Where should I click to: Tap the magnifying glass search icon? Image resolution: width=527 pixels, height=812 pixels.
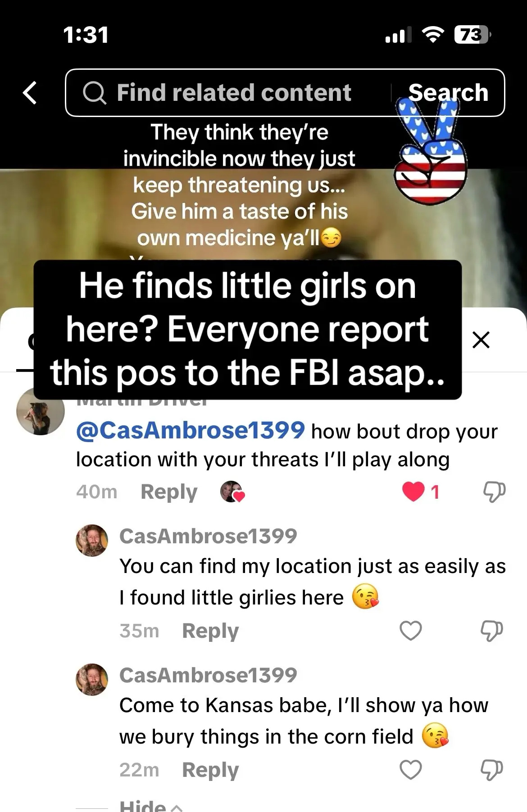(x=95, y=93)
